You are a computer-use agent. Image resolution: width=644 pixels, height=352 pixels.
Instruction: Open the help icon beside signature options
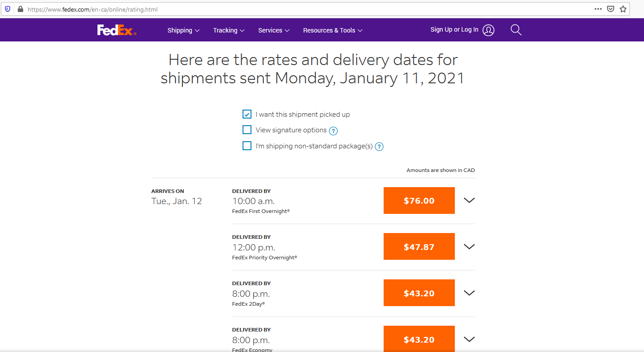click(x=333, y=131)
